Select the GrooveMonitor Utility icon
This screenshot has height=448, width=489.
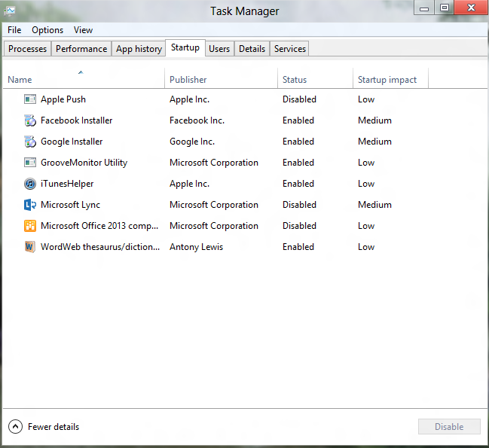[x=30, y=163]
